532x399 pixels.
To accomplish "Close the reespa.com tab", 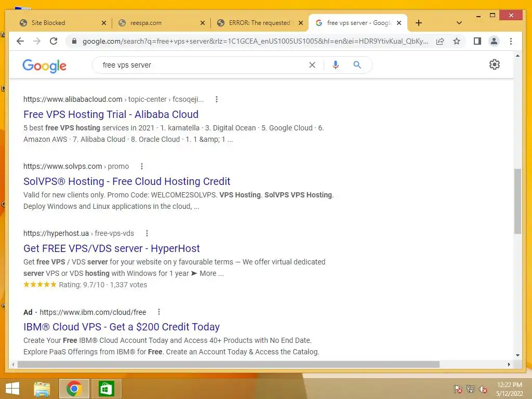I will 203,23.
